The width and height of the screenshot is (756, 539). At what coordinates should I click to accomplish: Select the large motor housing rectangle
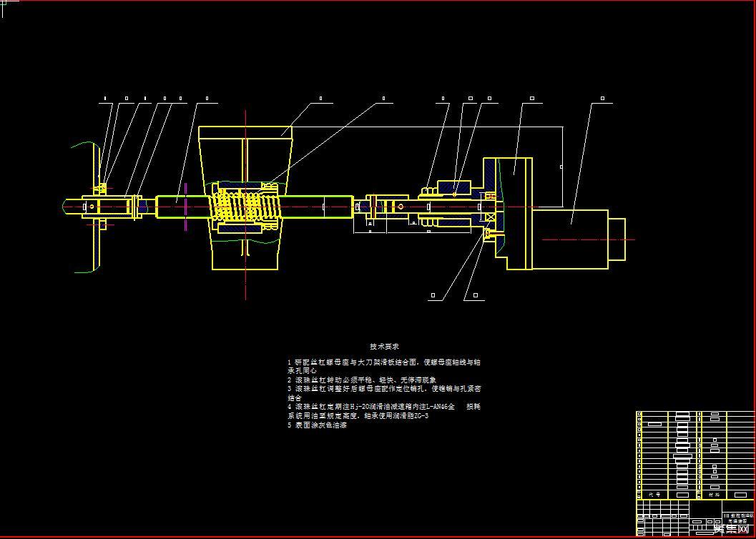(569, 239)
